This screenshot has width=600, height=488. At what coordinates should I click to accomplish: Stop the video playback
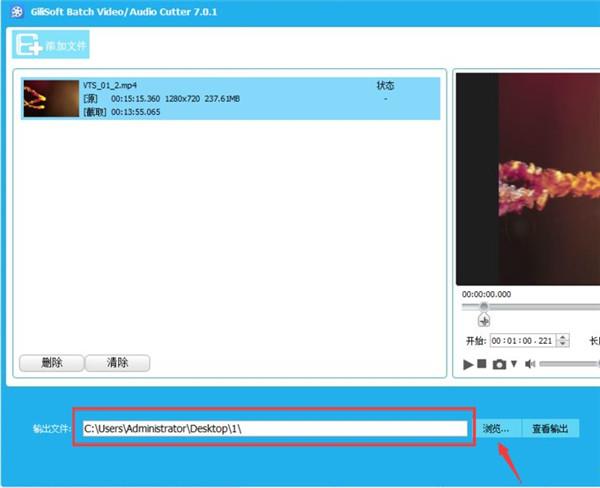click(482, 364)
